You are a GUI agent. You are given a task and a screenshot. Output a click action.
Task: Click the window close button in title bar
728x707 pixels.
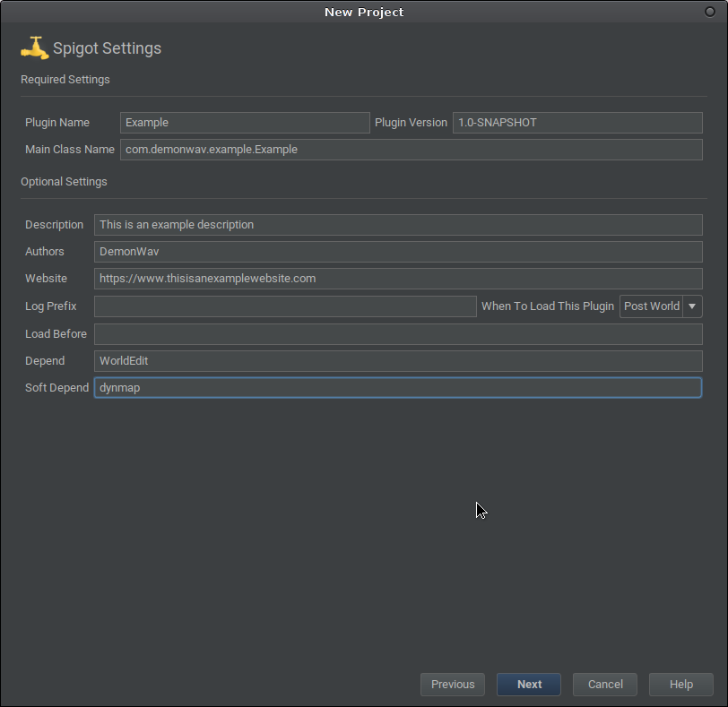coord(710,12)
